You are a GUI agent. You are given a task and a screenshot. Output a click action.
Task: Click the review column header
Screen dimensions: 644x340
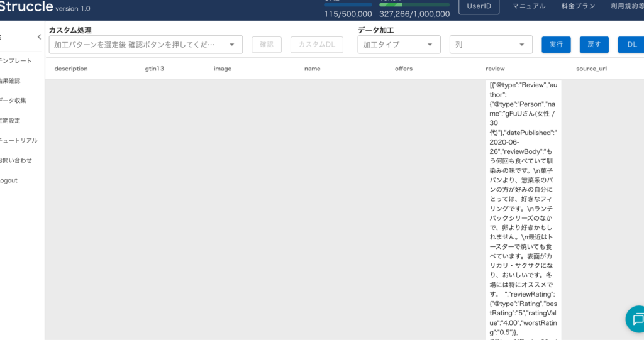tap(495, 69)
